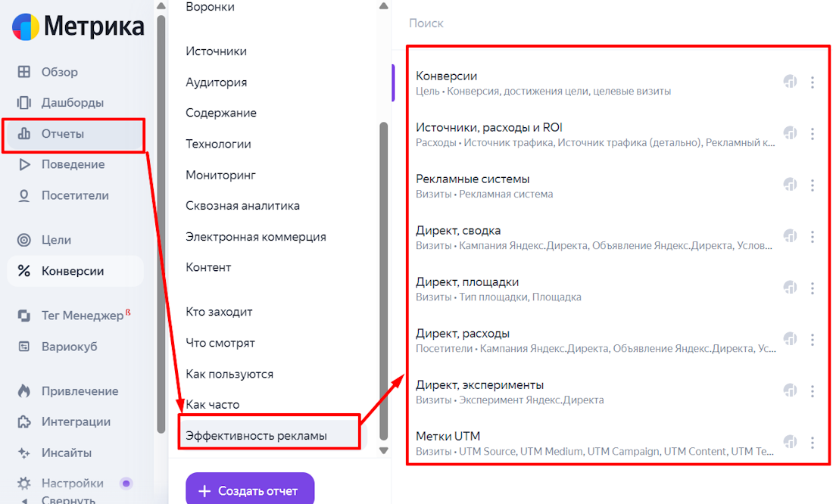Click the percent icon next to Конверсии
Viewport: 833px width, 504px height.
click(23, 270)
